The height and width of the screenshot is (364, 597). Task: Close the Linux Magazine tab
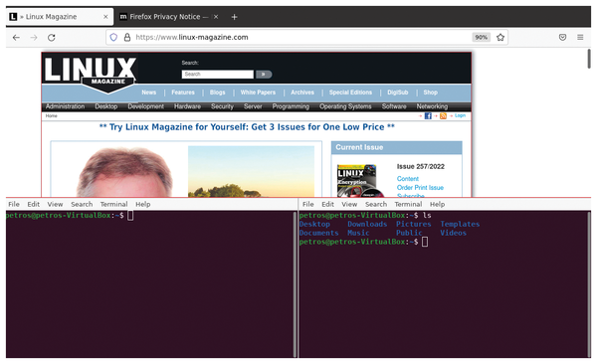click(x=105, y=17)
